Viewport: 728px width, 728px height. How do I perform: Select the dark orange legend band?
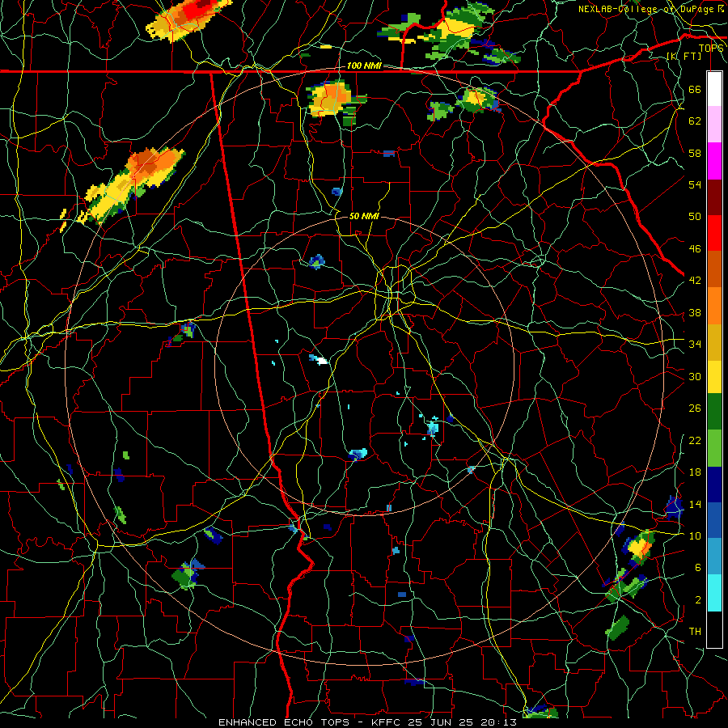point(714,269)
